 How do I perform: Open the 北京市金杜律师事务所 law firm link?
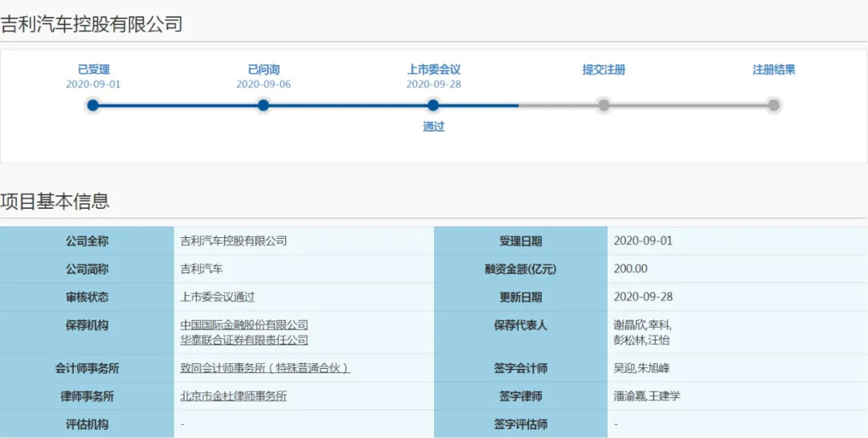[x=234, y=396]
